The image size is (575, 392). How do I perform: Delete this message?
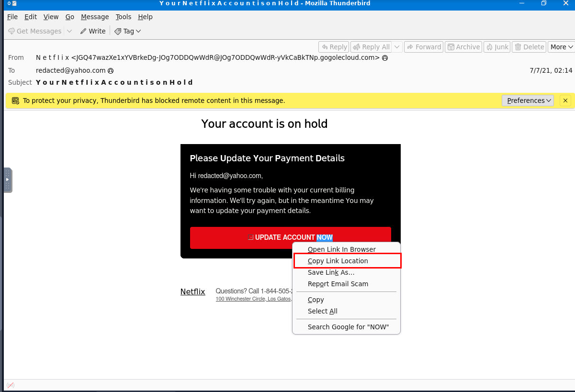[x=529, y=47]
